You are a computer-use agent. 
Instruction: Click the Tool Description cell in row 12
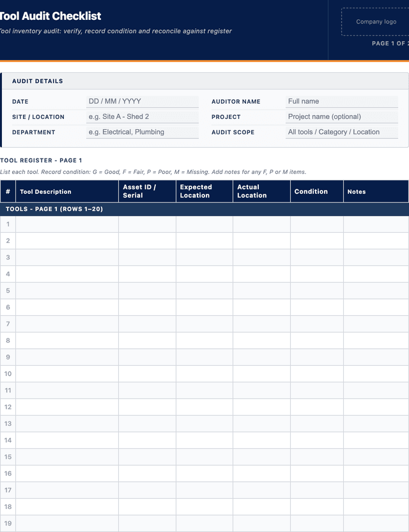point(67,407)
